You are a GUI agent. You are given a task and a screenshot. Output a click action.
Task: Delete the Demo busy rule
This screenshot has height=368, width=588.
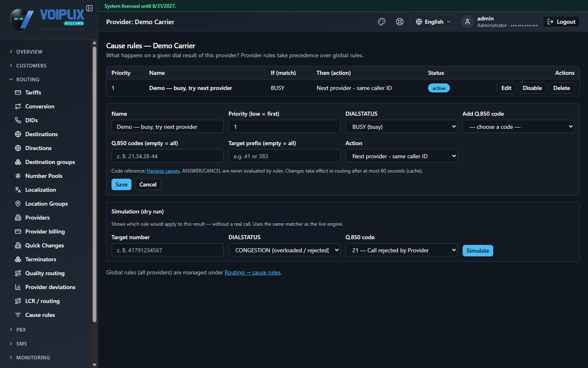561,88
